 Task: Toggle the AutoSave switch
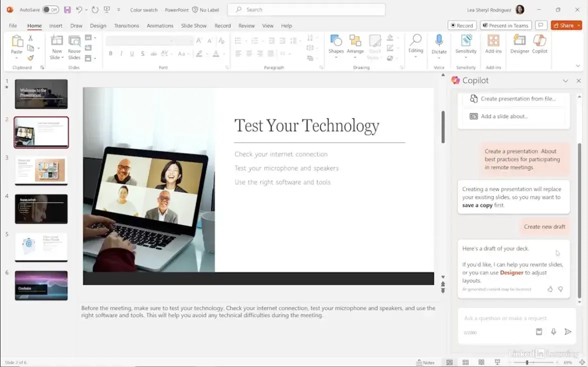pos(50,10)
